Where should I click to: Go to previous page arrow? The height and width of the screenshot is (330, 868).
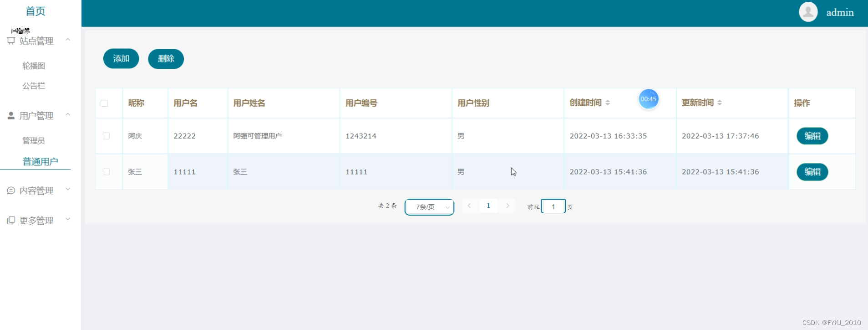click(469, 206)
